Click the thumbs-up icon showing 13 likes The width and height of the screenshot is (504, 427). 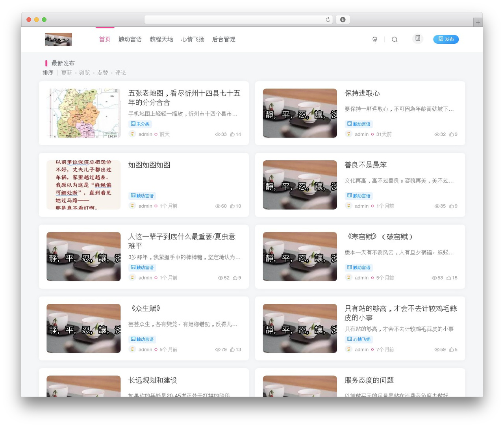click(x=232, y=349)
